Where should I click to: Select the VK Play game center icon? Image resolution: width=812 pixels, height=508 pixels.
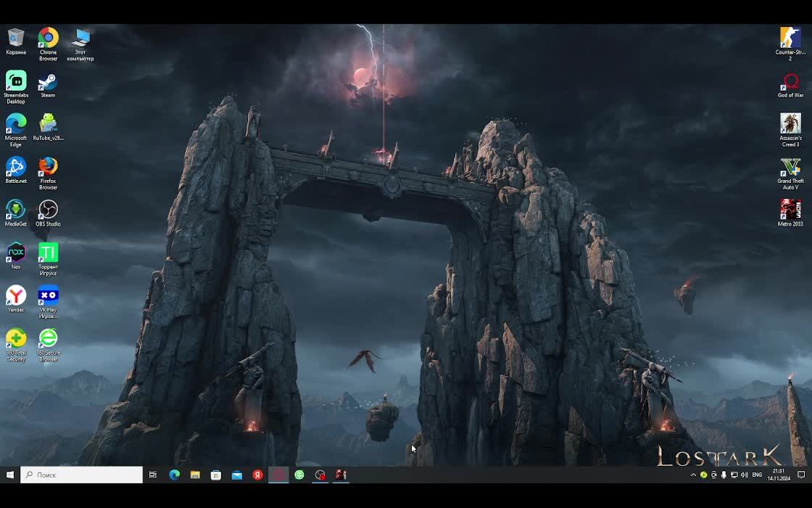point(48,302)
